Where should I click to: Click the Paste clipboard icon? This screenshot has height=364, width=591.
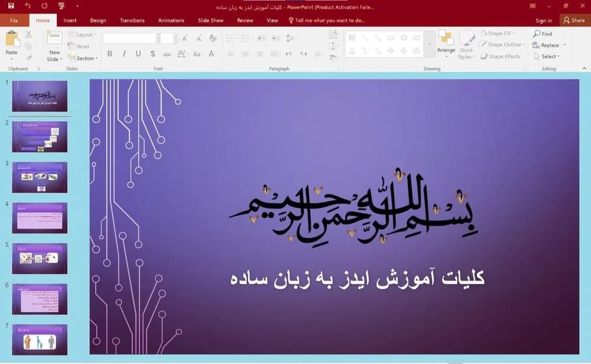point(12,39)
